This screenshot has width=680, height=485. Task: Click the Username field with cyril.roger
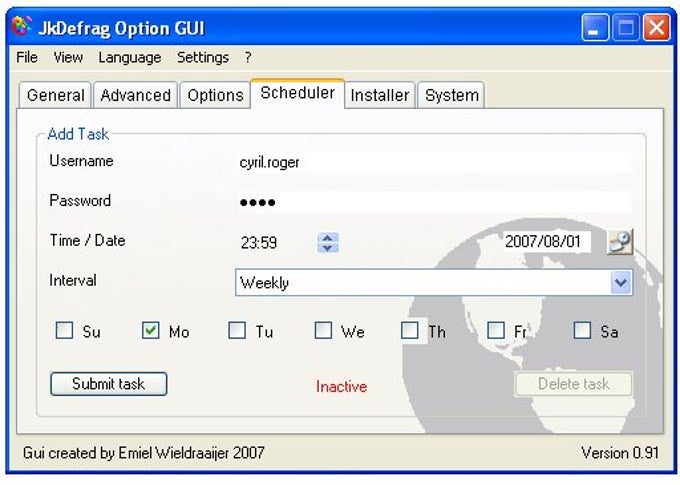(433, 163)
